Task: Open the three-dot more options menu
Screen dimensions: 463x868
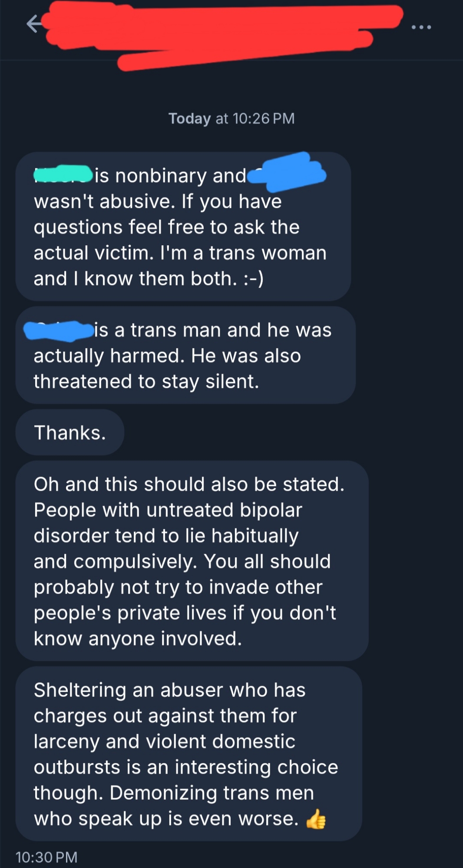Action: 421,27
